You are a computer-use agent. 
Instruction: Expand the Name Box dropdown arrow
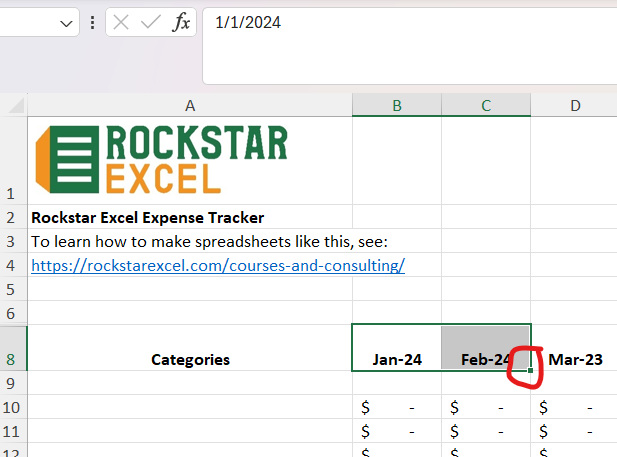pyautogui.click(x=67, y=23)
